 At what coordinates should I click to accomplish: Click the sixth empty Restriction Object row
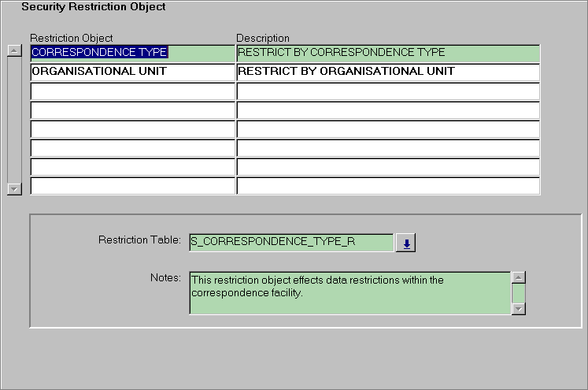(132, 147)
